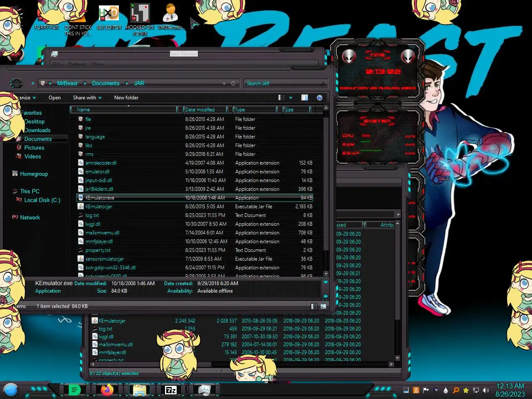Screen dimensions: 532x399
Task: Open the 7z taskbar icon
Action: 171,390
